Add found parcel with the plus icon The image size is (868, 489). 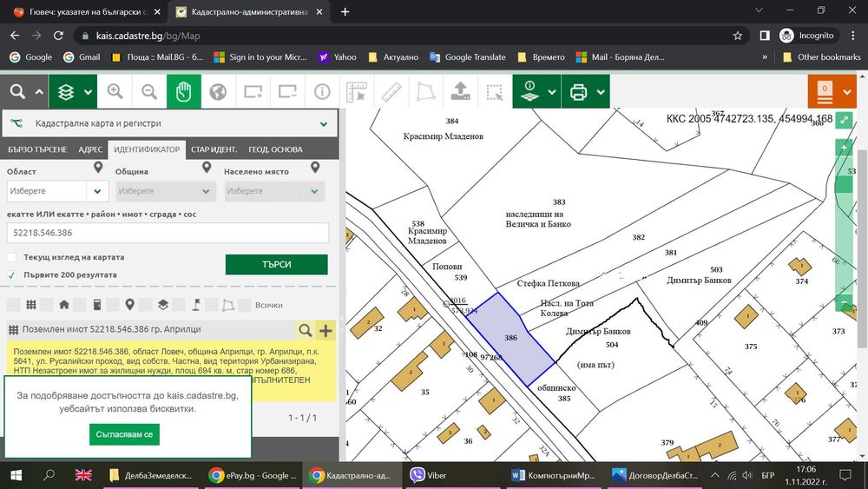325,330
